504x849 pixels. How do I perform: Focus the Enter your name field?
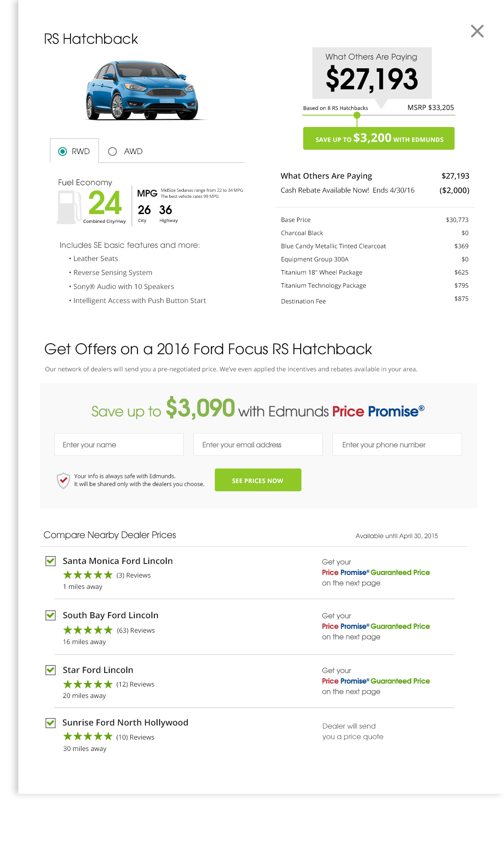(119, 444)
